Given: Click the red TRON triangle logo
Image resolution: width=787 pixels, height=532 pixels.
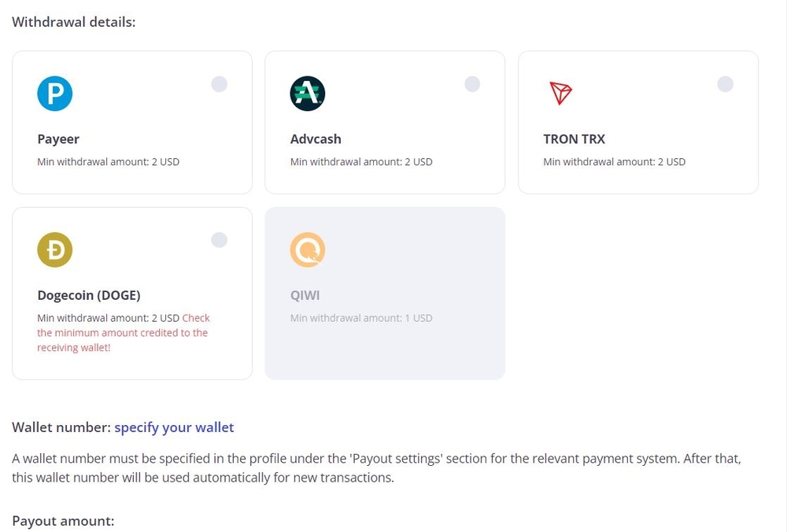Looking at the screenshot, I should [560, 94].
